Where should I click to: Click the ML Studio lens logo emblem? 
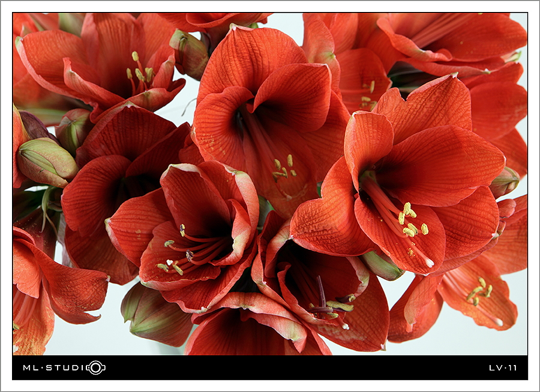96,367
